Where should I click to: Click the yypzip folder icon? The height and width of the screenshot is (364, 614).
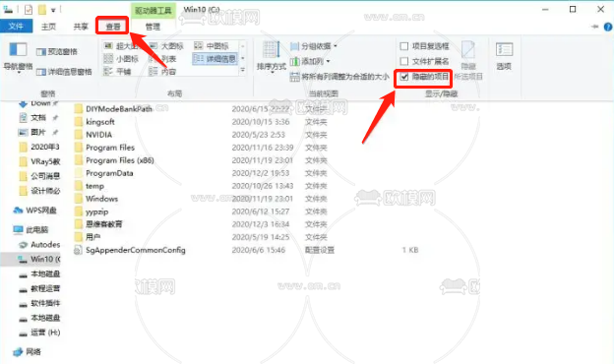79,212
